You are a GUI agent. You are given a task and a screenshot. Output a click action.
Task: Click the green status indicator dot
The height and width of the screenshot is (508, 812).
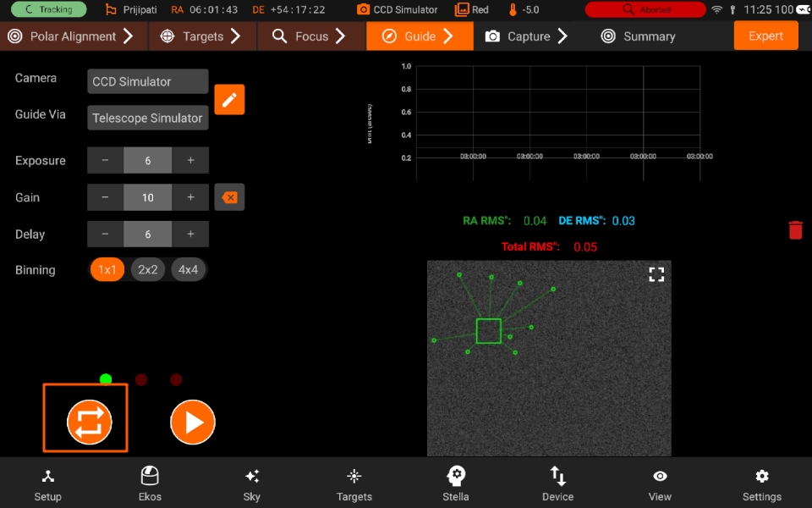click(106, 379)
